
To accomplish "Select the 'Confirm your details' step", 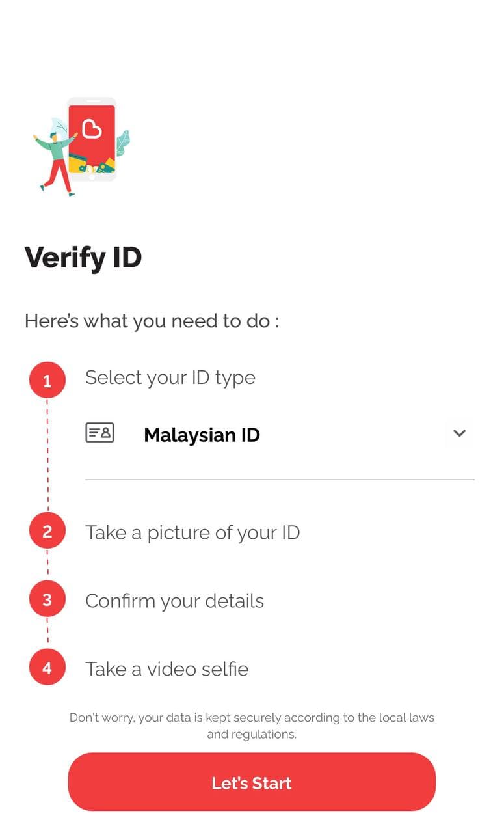I will [x=174, y=600].
